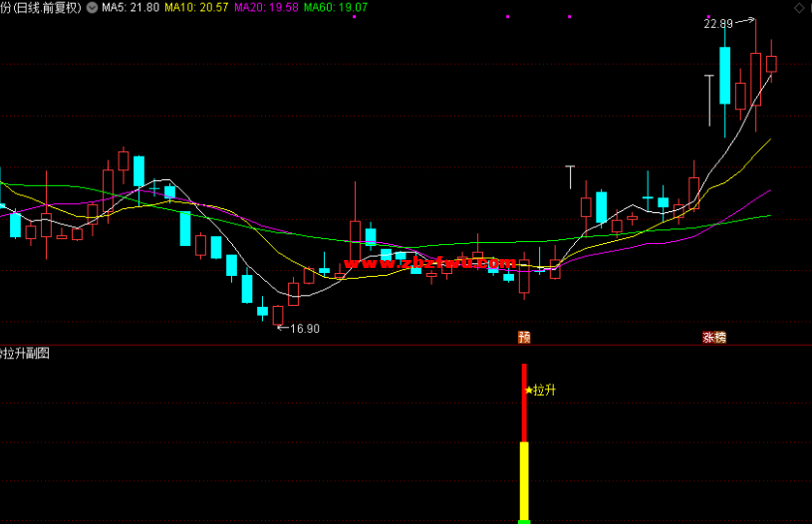This screenshot has width=812, height=524.
Task: Click the 22.89 high price label
Action: click(718, 24)
